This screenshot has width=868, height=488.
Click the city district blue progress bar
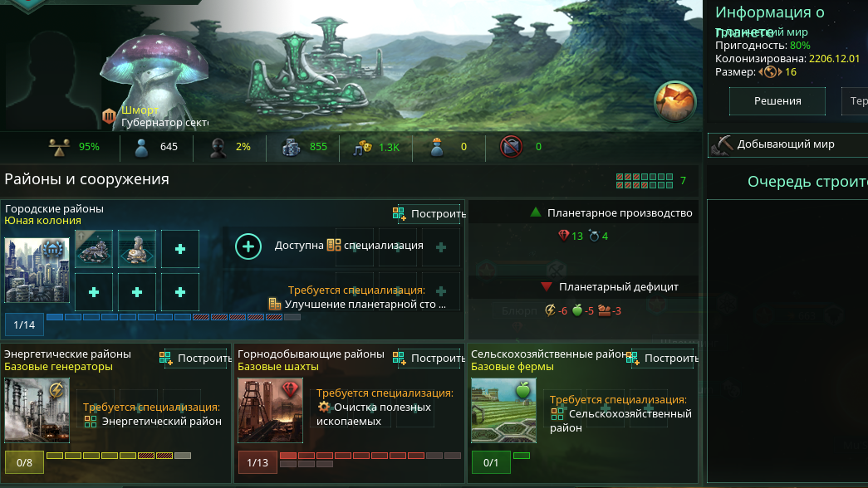(174, 317)
